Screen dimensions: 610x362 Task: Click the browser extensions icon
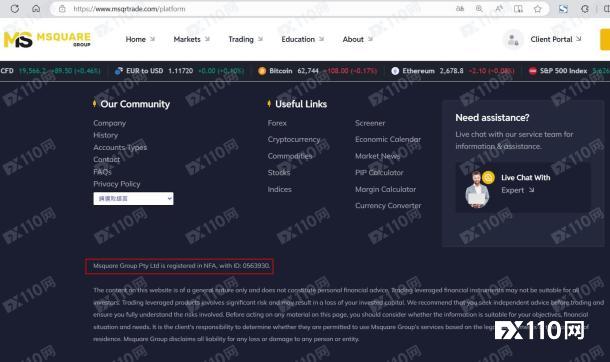585,9
